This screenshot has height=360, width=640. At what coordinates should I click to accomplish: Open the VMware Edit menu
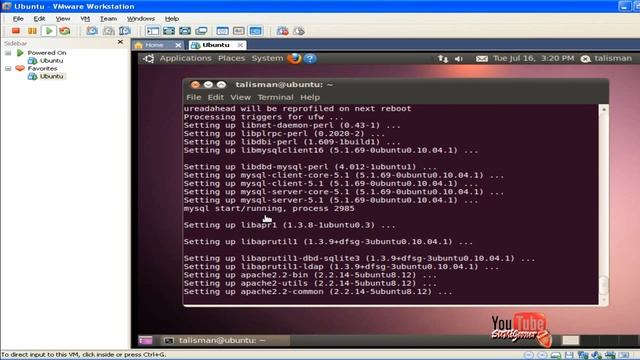[x=39, y=19]
